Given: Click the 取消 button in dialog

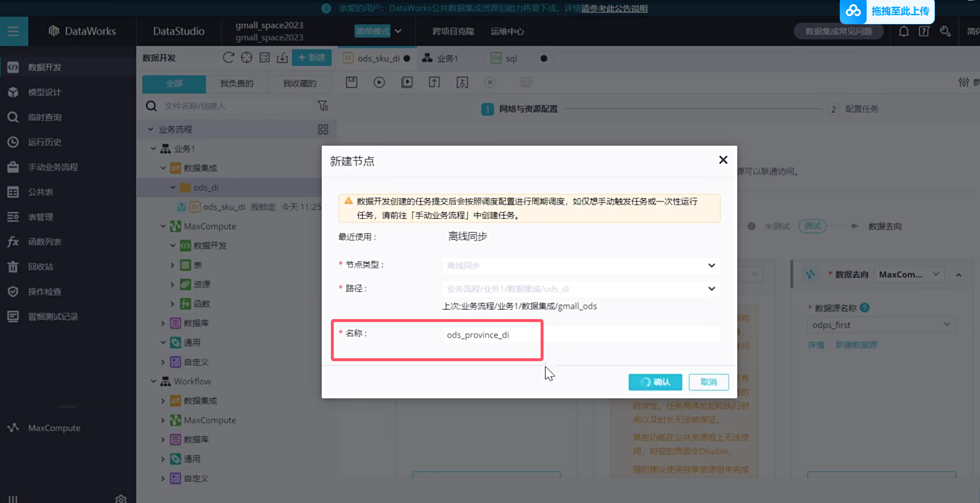Looking at the screenshot, I should [x=708, y=382].
